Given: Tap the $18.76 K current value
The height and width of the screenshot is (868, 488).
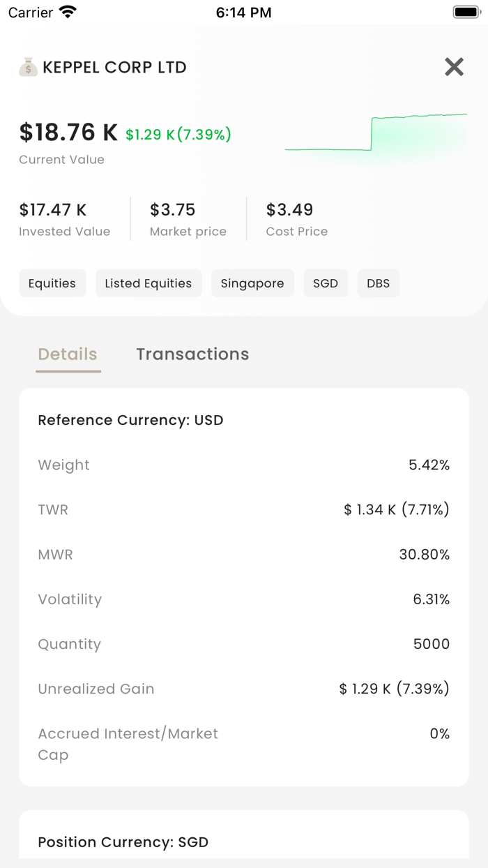Looking at the screenshot, I should [x=68, y=132].
